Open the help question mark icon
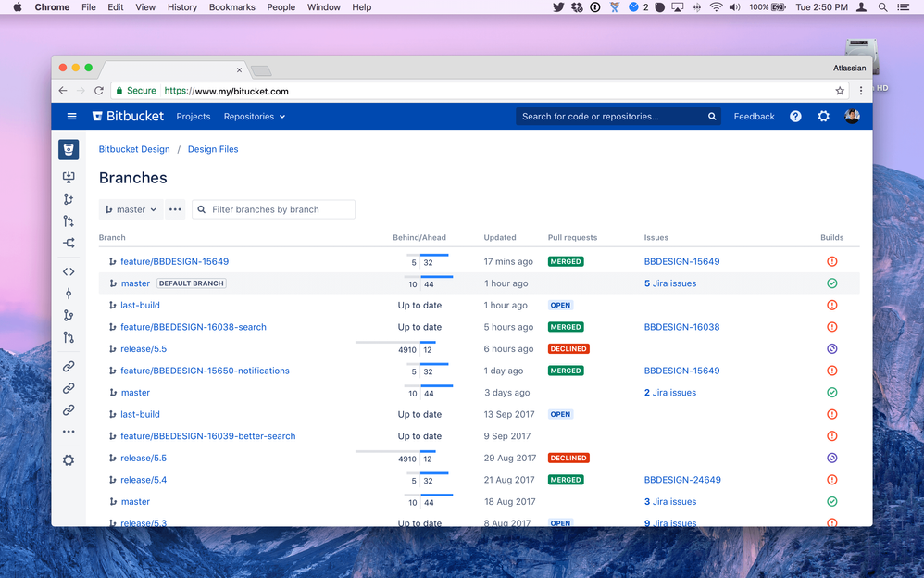 (795, 117)
